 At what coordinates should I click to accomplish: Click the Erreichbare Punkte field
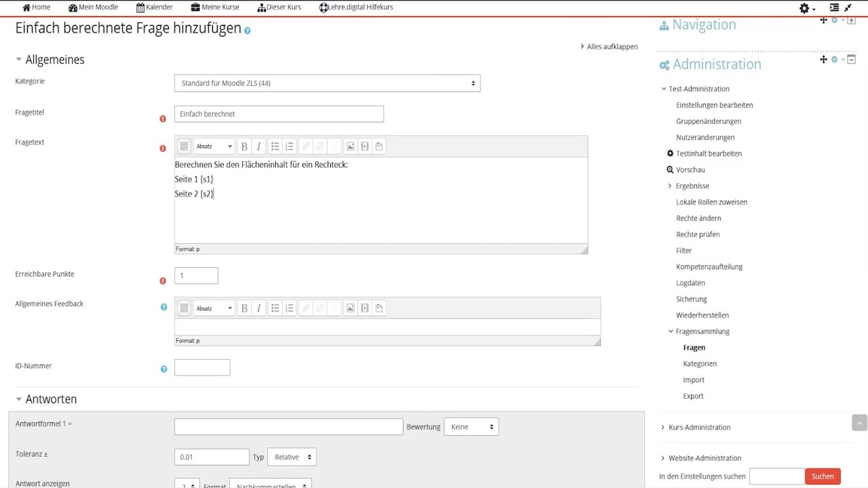tap(196, 276)
